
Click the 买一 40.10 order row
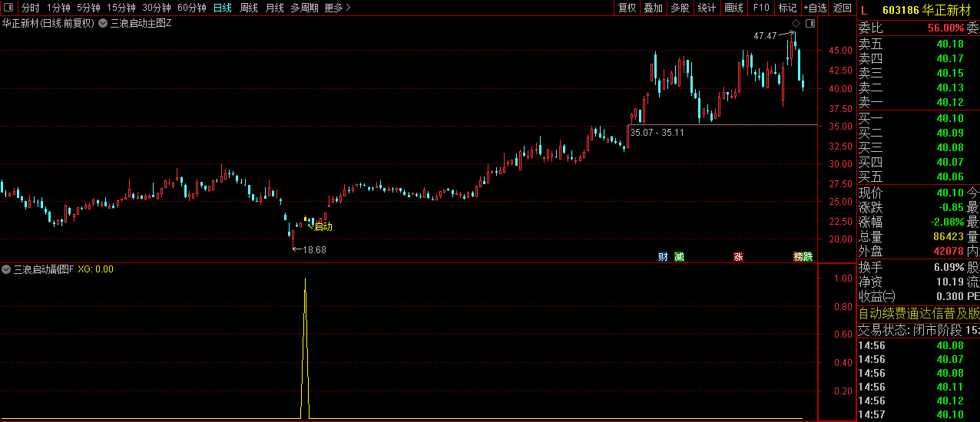918,118
